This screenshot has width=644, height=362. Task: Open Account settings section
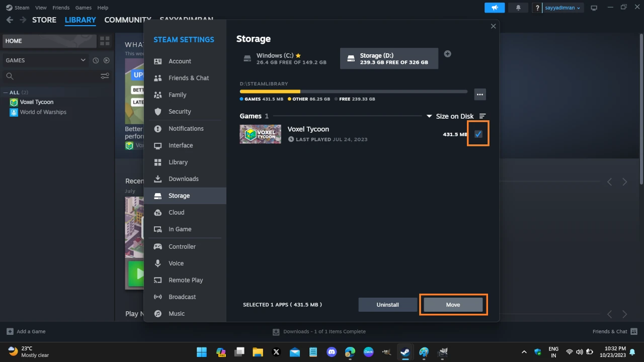click(185, 61)
